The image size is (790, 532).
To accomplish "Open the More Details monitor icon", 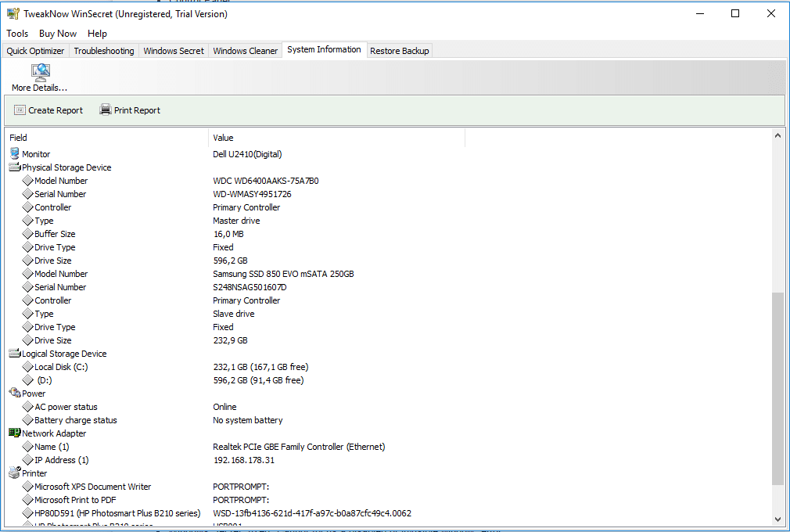I will pos(41,73).
